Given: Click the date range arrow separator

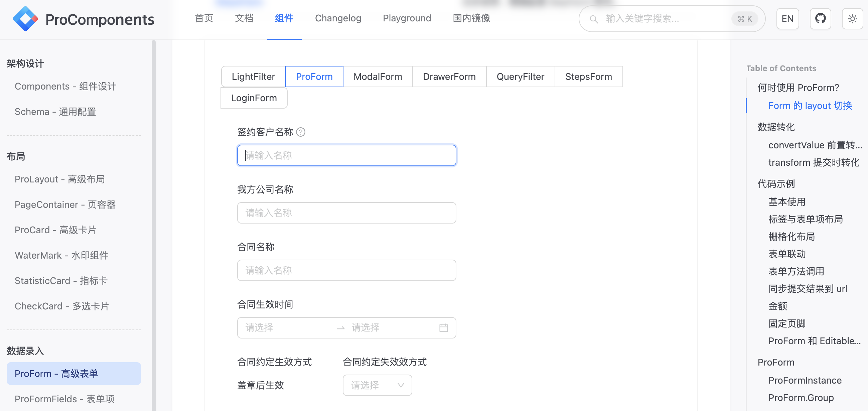Looking at the screenshot, I should coord(341,327).
